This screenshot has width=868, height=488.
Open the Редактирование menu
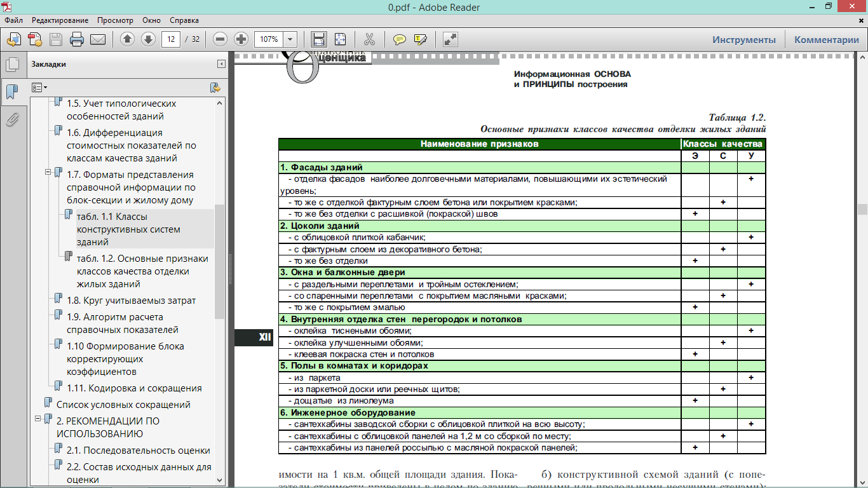coord(59,20)
